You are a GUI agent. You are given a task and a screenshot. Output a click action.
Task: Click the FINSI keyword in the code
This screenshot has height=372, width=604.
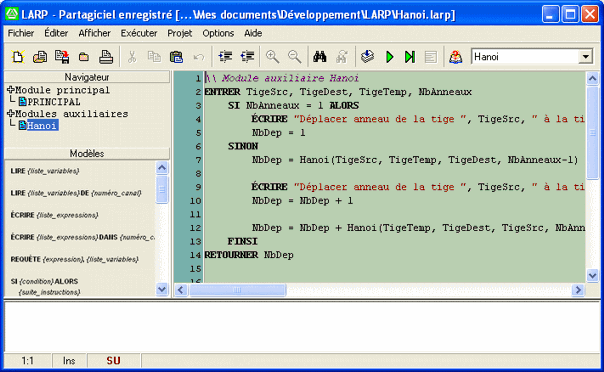[242, 241]
